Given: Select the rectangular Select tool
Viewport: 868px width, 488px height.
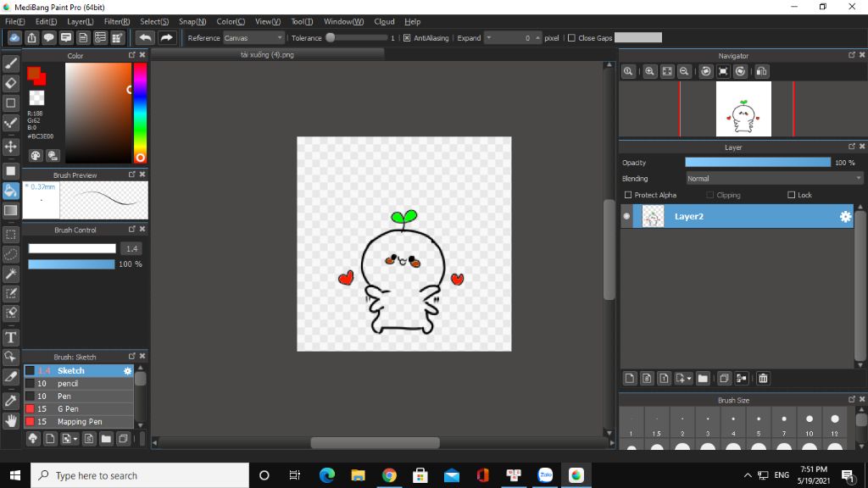Looking at the screenshot, I should click(10, 235).
